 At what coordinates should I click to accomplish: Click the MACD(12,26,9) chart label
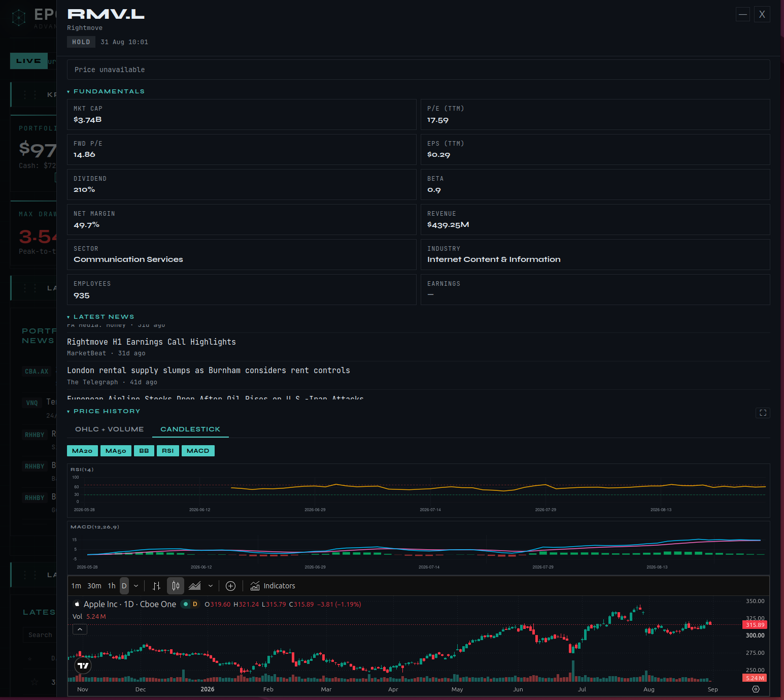click(95, 527)
